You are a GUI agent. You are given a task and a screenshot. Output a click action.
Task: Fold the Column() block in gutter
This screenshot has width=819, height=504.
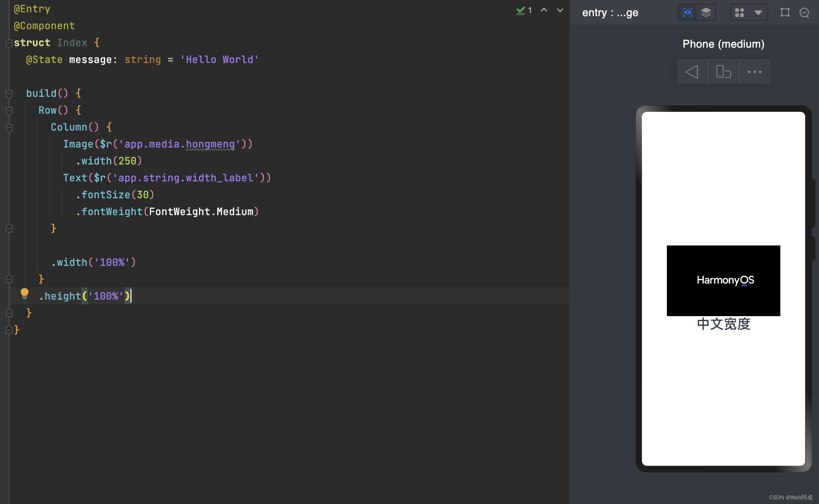coord(9,127)
